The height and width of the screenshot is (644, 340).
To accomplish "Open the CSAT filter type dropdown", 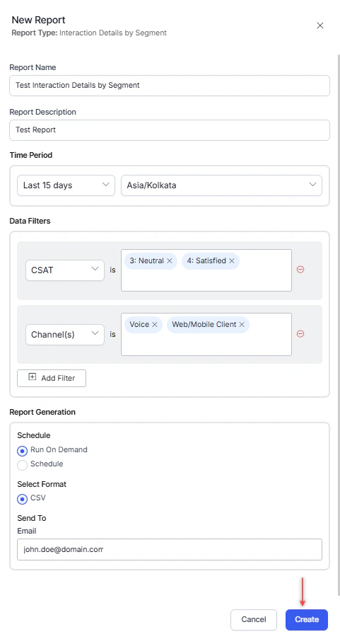I will pos(65,270).
